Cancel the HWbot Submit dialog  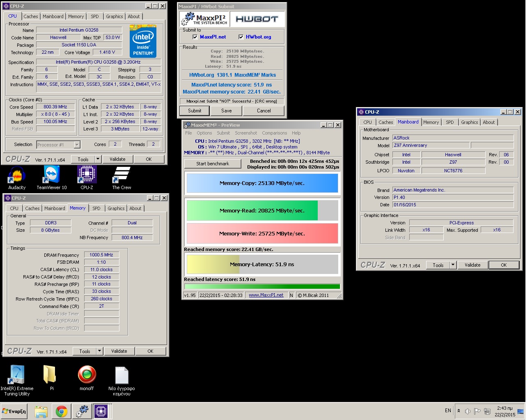pyautogui.click(x=264, y=111)
